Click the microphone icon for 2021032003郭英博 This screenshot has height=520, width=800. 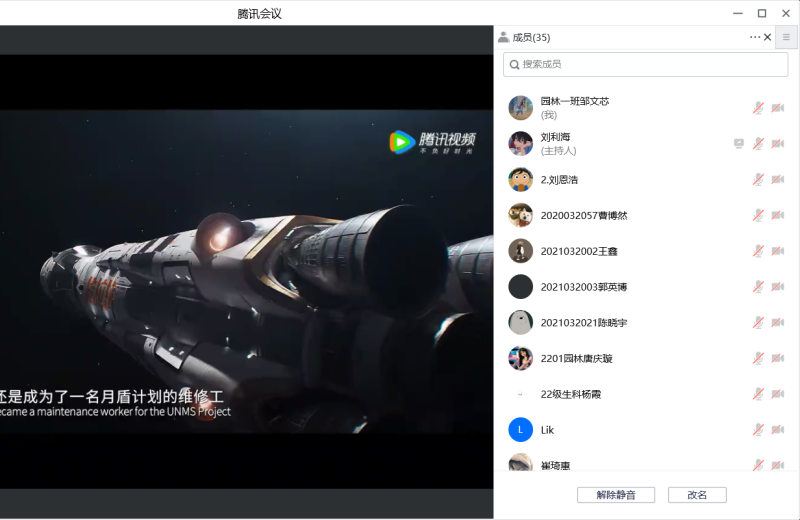pos(758,287)
